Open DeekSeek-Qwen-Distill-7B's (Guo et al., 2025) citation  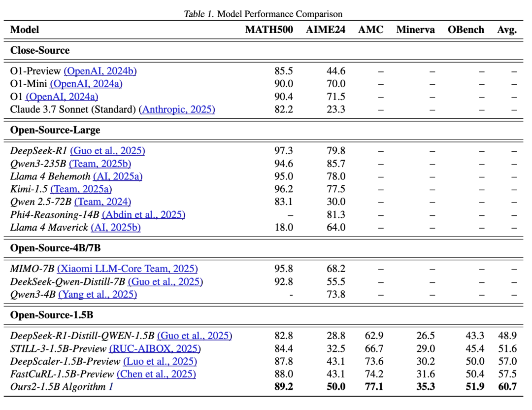pos(165,282)
